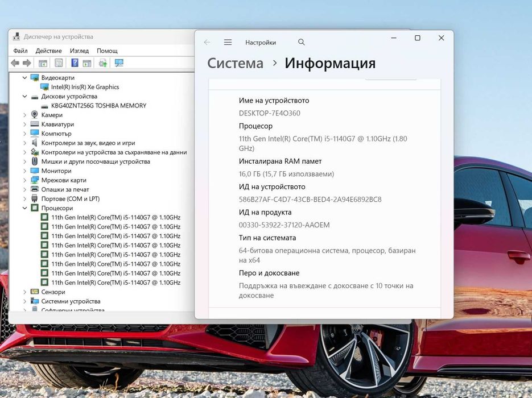The image size is (532, 398).
Task: Click RAM value 16,0 ГБ (15,7 ГБ използваеми)
Action: [286, 174]
